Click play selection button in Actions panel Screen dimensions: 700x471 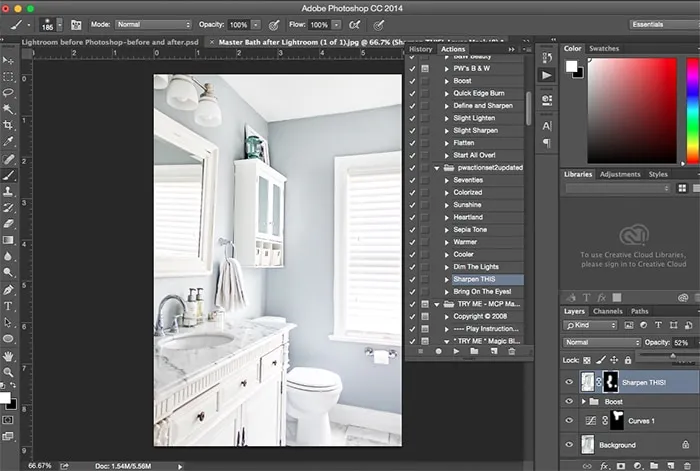(456, 351)
